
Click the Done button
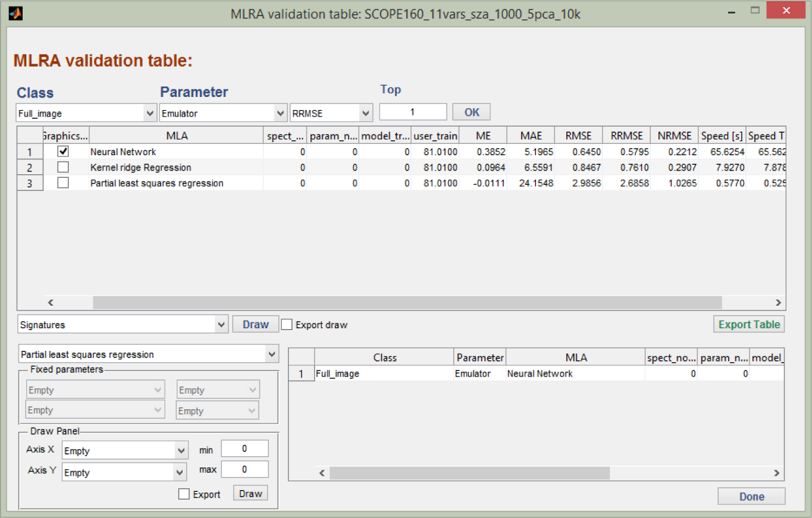coord(751,497)
